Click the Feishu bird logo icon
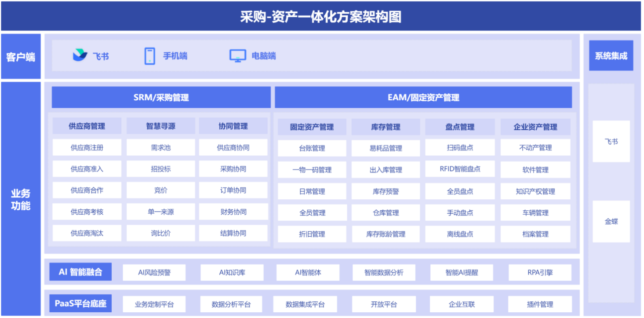The height and width of the screenshot is (318, 644). click(x=80, y=56)
